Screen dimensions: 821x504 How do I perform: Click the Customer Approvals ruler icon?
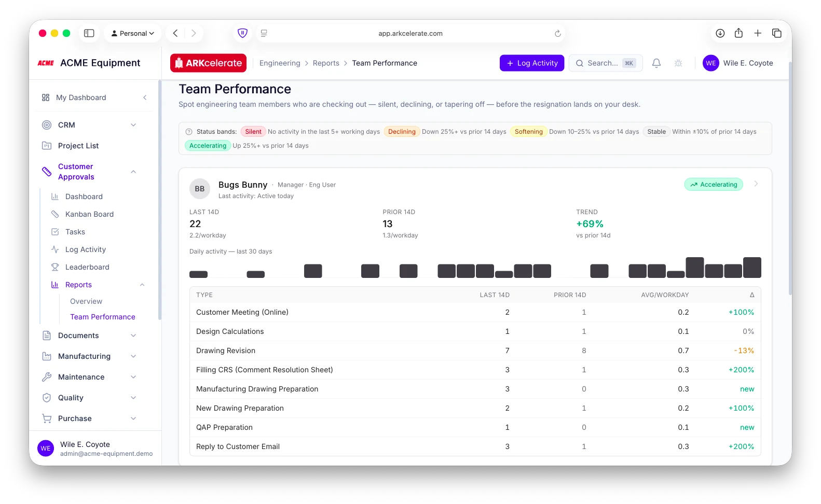pyautogui.click(x=47, y=172)
